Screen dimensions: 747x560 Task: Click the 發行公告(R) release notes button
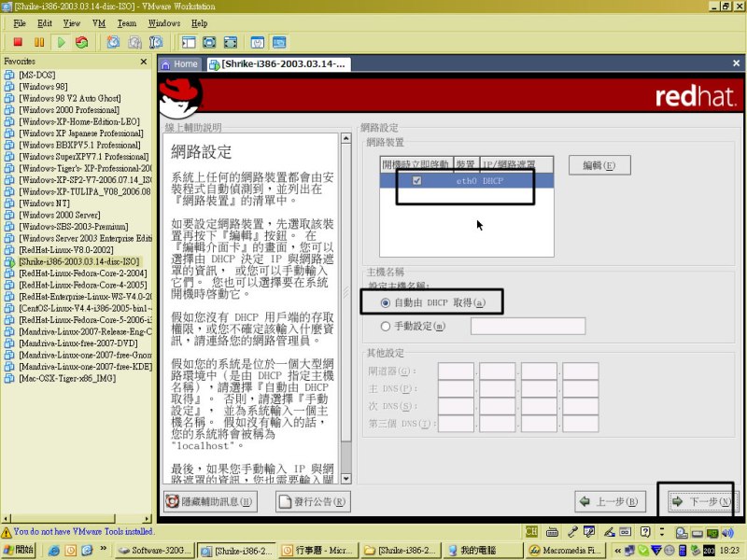[x=313, y=501]
